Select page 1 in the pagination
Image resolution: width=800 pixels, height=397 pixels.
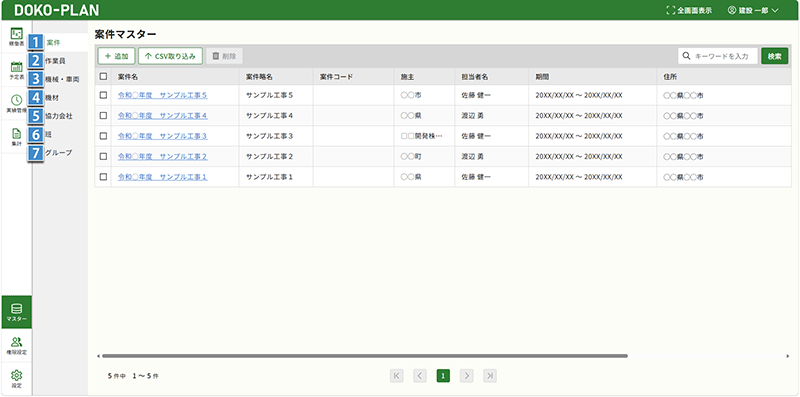click(x=443, y=376)
